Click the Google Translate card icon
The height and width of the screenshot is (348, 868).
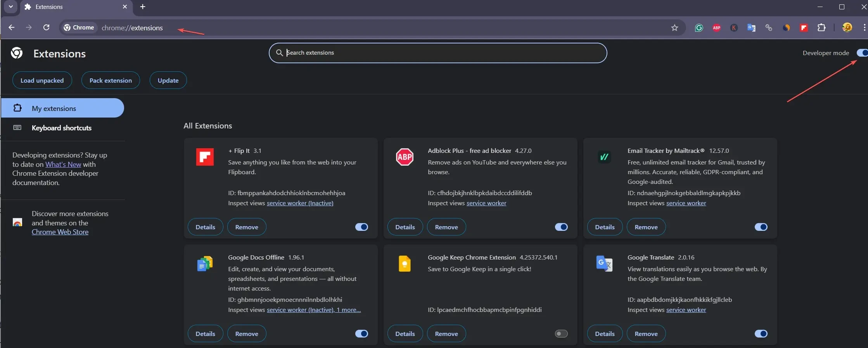click(604, 264)
